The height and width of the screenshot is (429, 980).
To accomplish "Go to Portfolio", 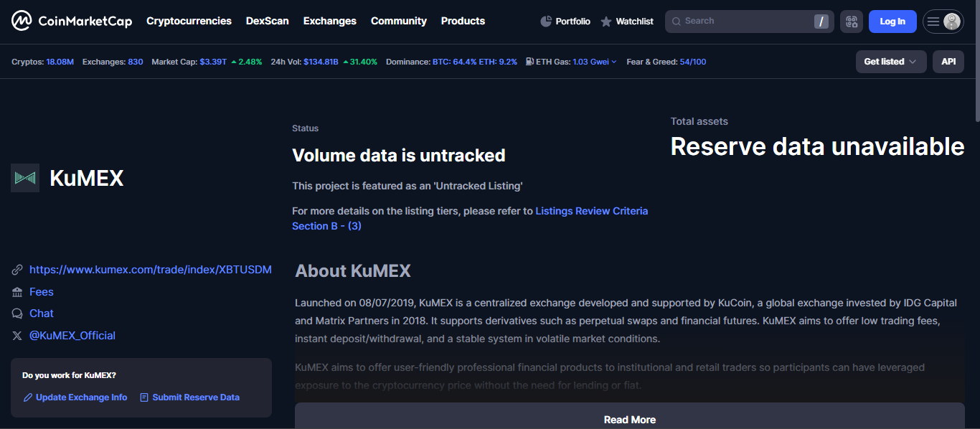I will (565, 22).
